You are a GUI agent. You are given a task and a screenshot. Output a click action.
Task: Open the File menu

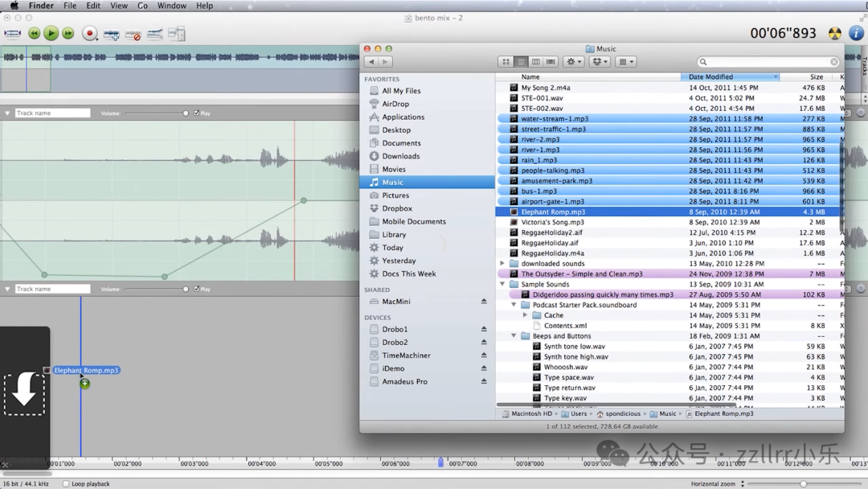(70, 6)
